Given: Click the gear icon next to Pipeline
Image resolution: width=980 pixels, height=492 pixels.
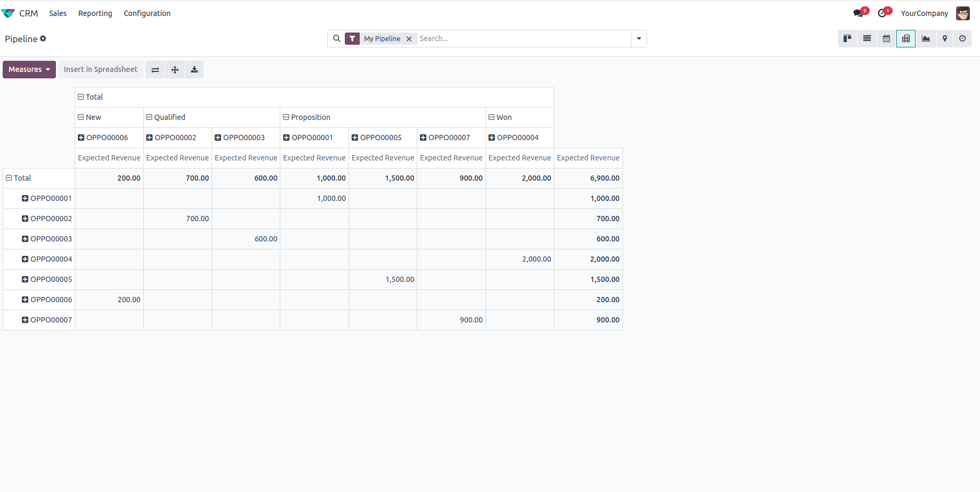Looking at the screenshot, I should 43,38.
